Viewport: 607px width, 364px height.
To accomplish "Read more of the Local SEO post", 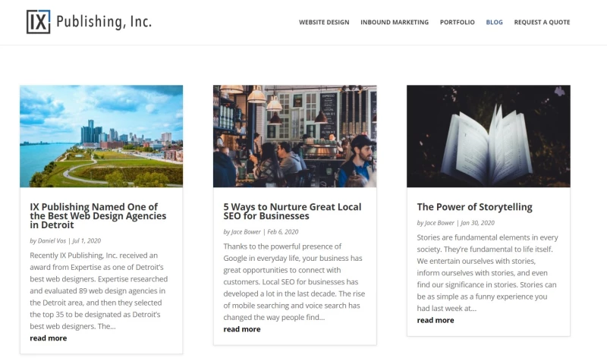I will [x=242, y=329].
